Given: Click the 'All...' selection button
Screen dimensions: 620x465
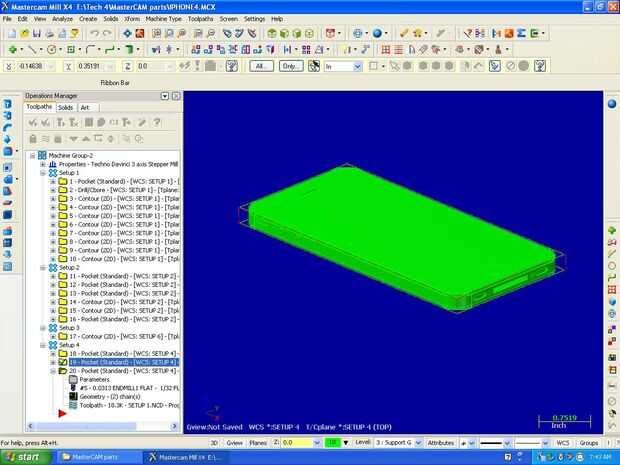Looking at the screenshot, I should coord(261,66).
